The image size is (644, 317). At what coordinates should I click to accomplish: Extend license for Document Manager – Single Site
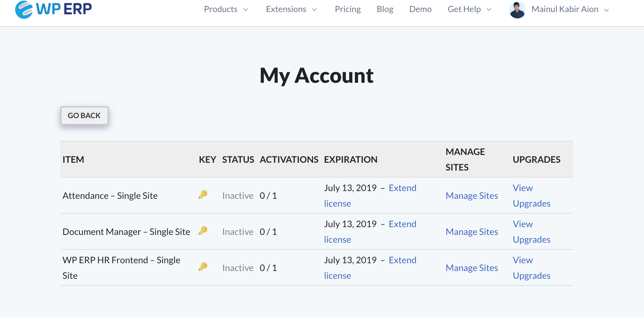tap(370, 232)
